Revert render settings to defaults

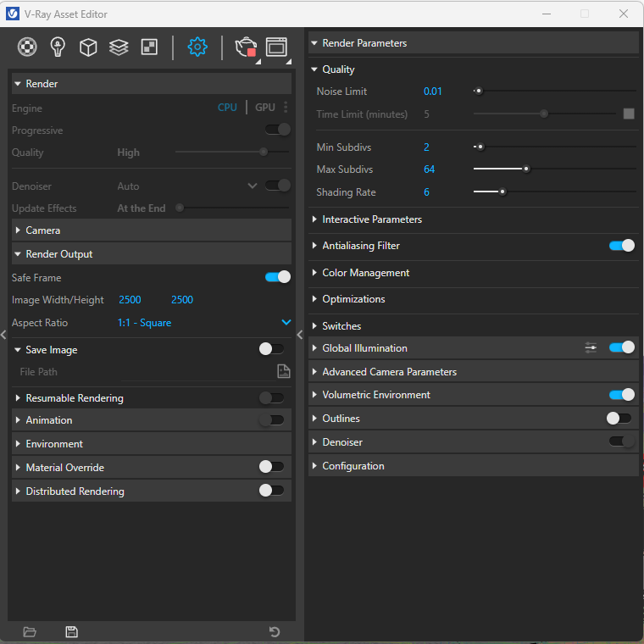pos(275,631)
